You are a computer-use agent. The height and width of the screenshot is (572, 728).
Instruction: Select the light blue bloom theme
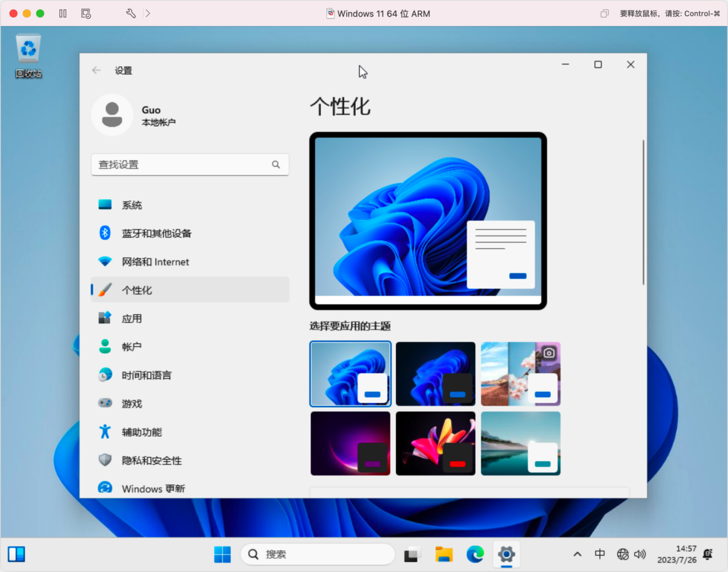[350, 374]
